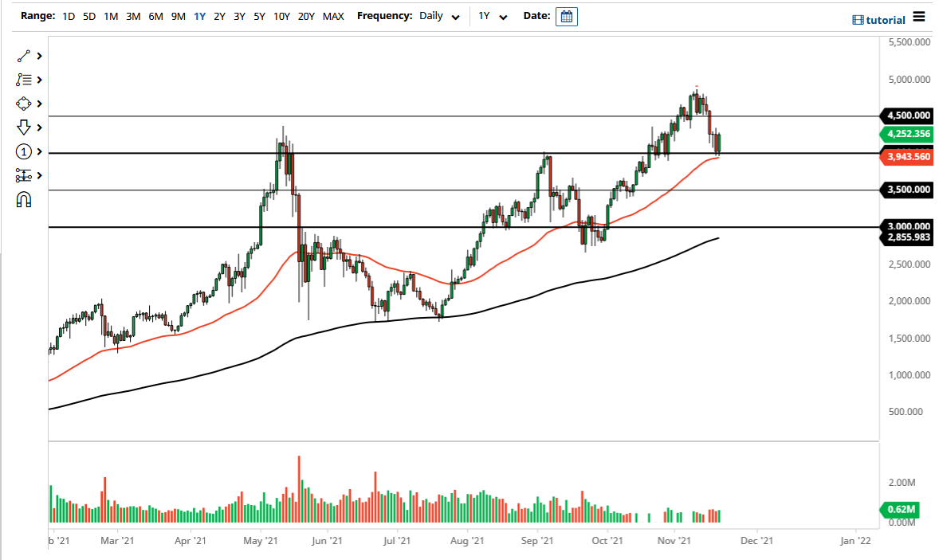Set range to 10Y
Image resolution: width=939 pixels, height=560 pixels.
281,17
